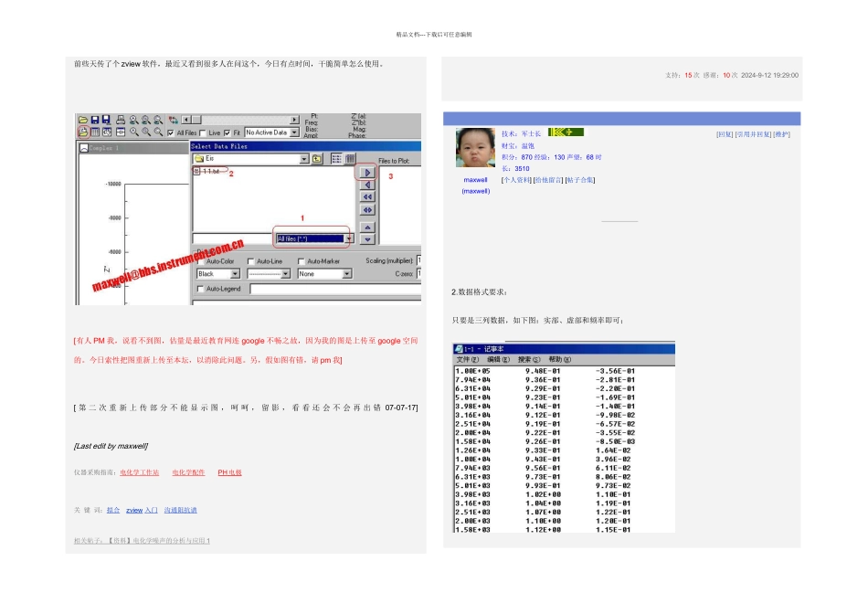Click the file name input field

click(x=232, y=238)
